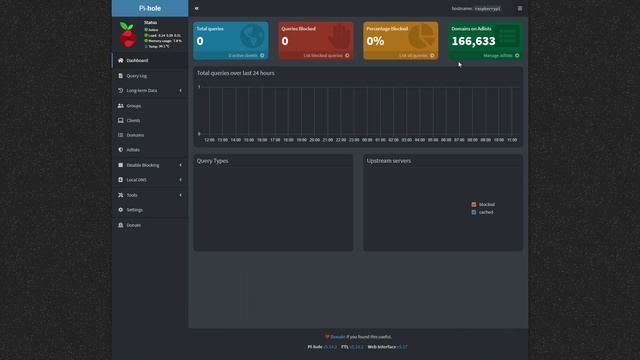Click the Query Log file icon

click(120, 76)
